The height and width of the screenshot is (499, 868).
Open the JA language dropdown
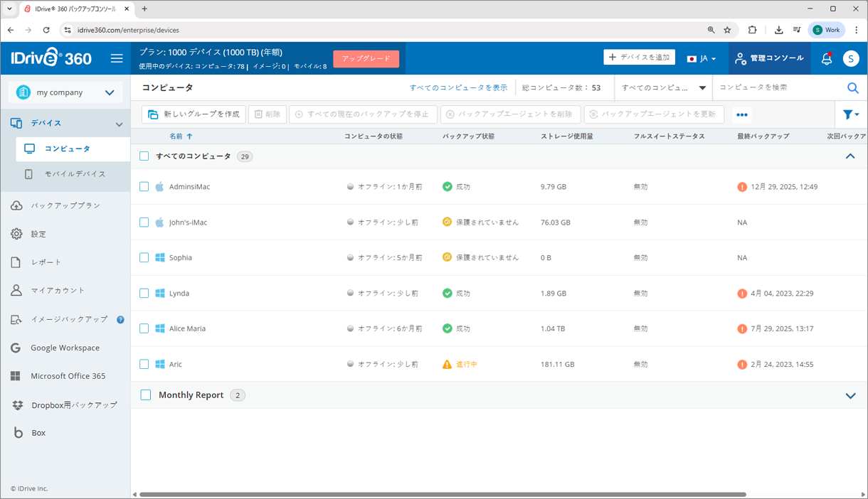pyautogui.click(x=702, y=58)
